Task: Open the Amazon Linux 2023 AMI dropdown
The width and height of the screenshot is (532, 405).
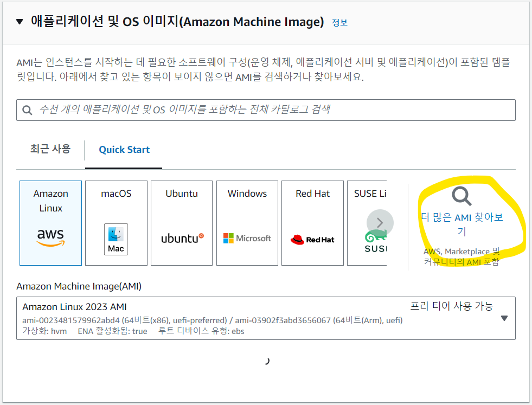Action: click(266, 318)
